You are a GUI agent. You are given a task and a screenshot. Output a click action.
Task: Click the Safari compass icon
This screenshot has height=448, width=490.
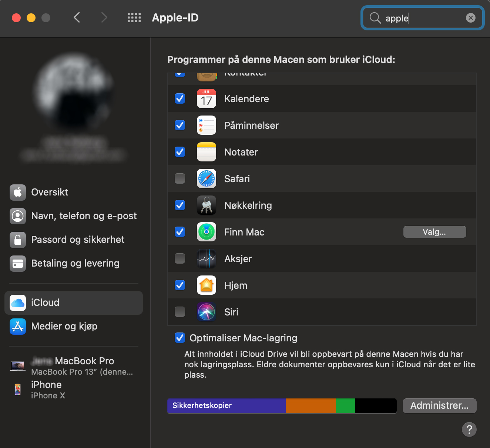coord(207,178)
